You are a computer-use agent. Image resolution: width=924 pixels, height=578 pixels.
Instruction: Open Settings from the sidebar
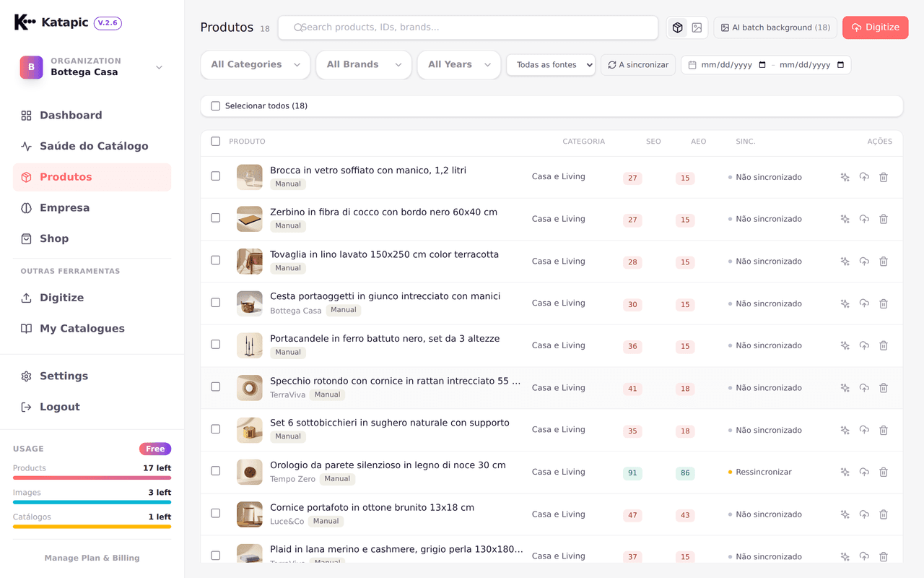click(x=92, y=376)
